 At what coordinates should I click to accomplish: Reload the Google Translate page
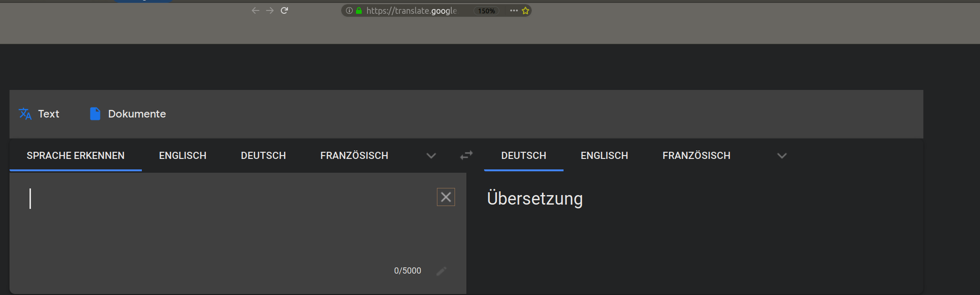pos(284,10)
